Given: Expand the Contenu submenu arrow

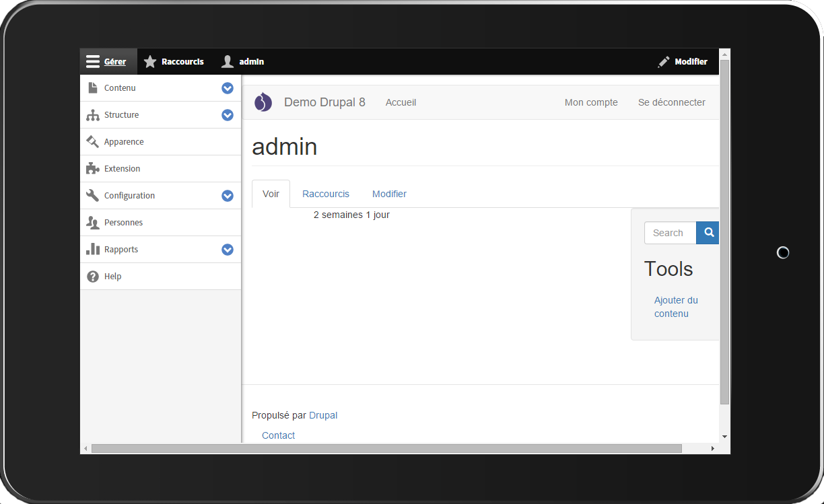Looking at the screenshot, I should pos(228,88).
